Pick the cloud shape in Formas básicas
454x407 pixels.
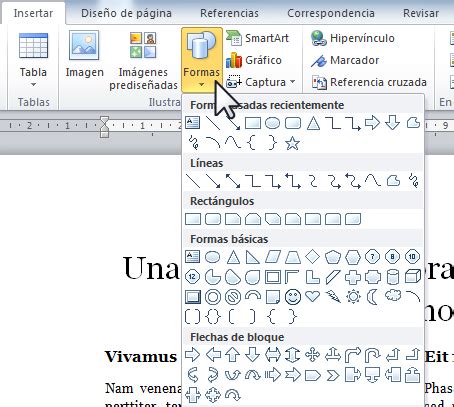pos(393,295)
